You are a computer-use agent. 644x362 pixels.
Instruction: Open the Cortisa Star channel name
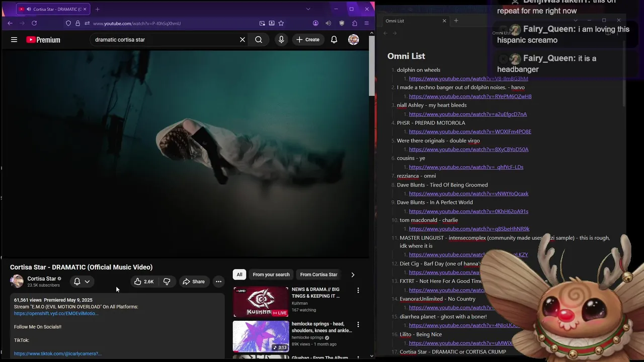pos(42,279)
